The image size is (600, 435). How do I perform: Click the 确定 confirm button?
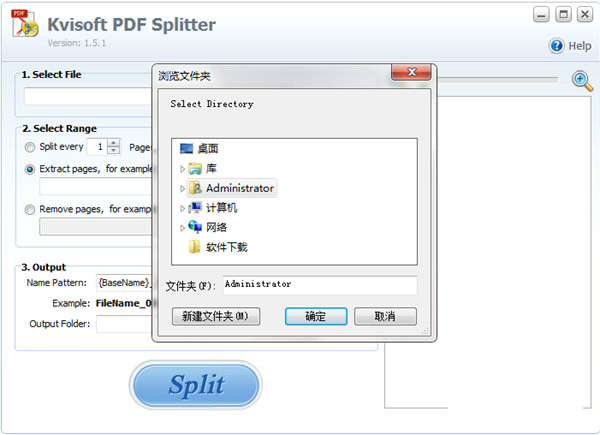[316, 316]
